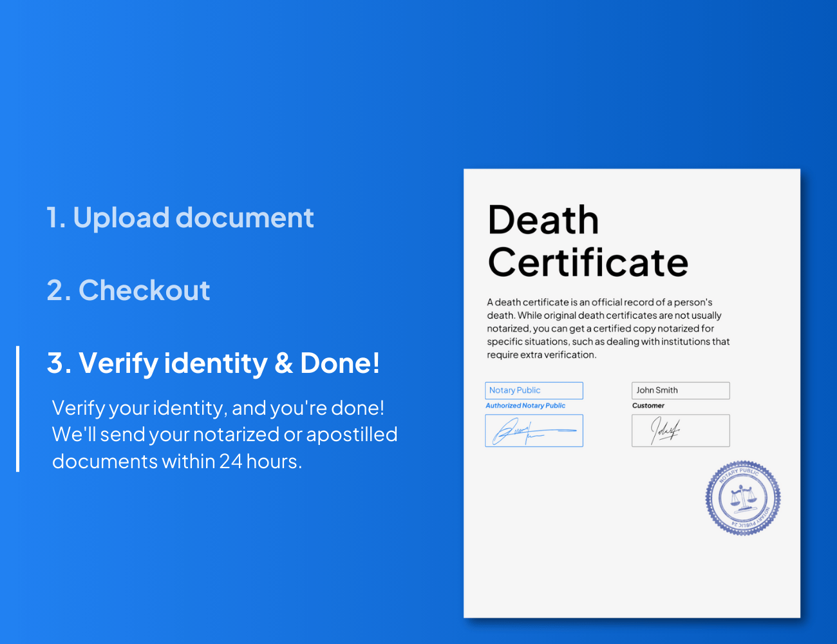Click the 'Verify your identity, and you're done!' line
The height and width of the screenshot is (644, 837).
tap(218, 408)
